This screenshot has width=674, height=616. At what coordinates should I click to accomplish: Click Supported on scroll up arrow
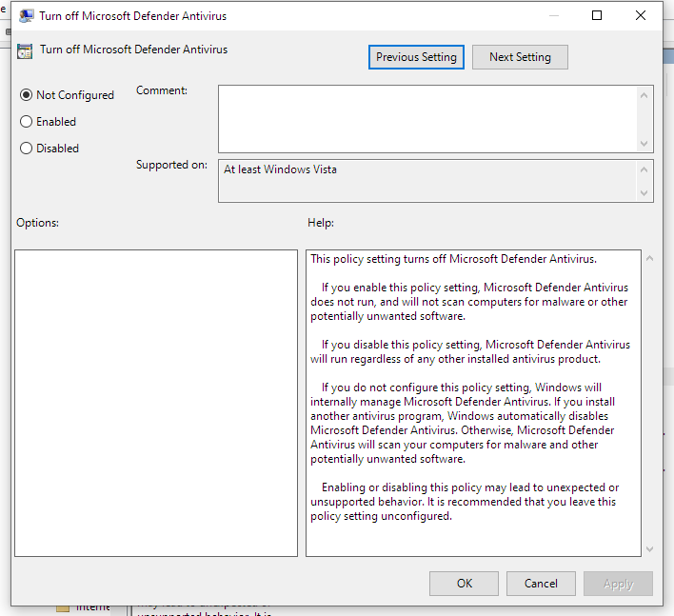644,169
